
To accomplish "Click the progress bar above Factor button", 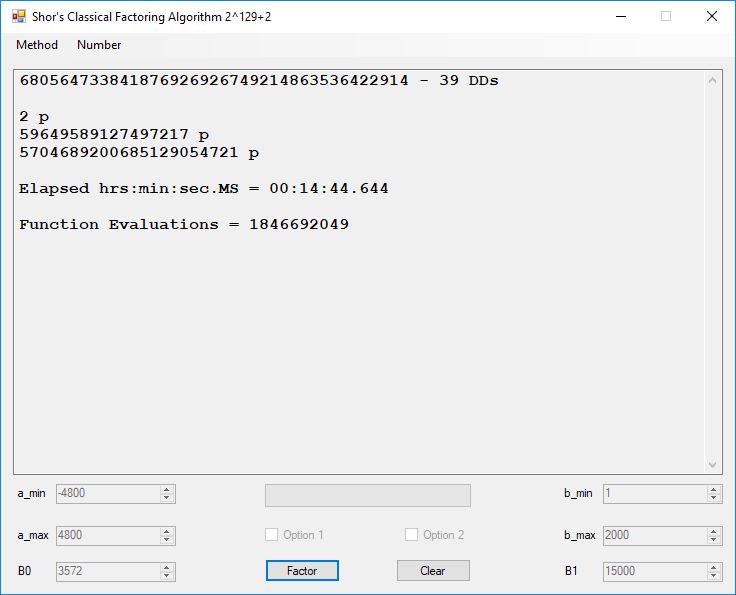I will (367, 496).
